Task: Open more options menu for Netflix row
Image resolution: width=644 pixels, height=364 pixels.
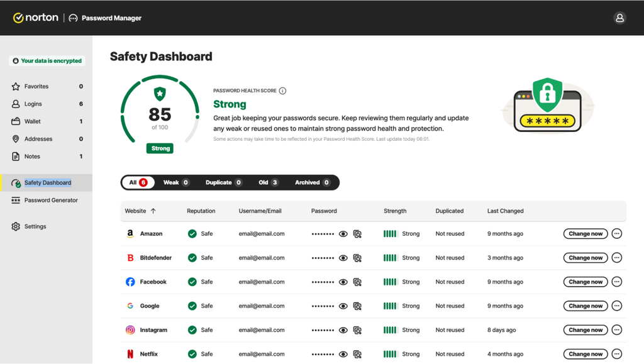Action: (616, 354)
